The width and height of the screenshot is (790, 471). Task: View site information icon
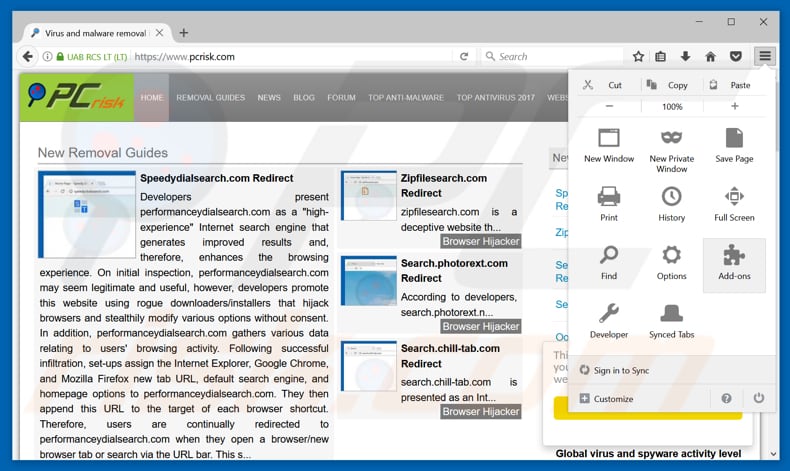click(47, 56)
